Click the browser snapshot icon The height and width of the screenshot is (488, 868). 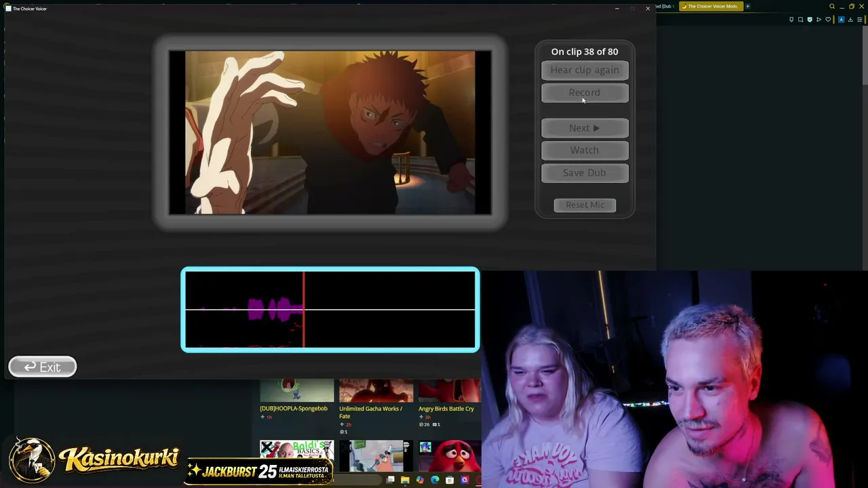tap(800, 20)
